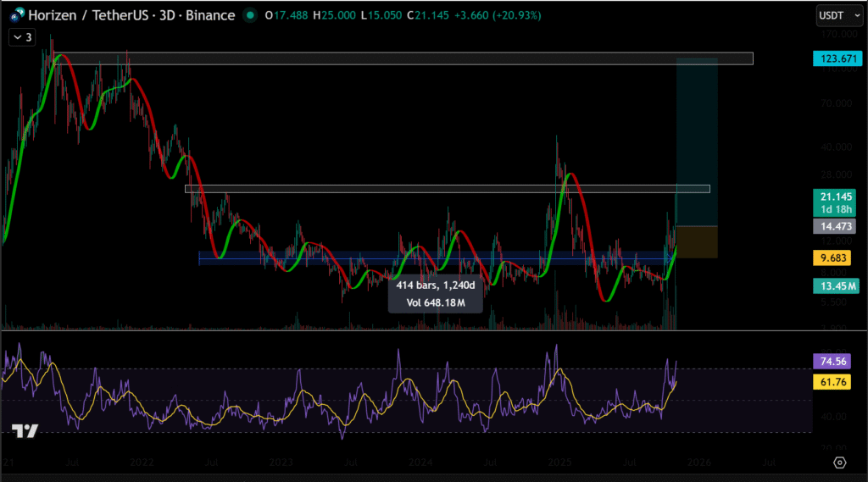Click the 2026 label on time axis
The height and width of the screenshot is (482, 868).
tap(700, 463)
